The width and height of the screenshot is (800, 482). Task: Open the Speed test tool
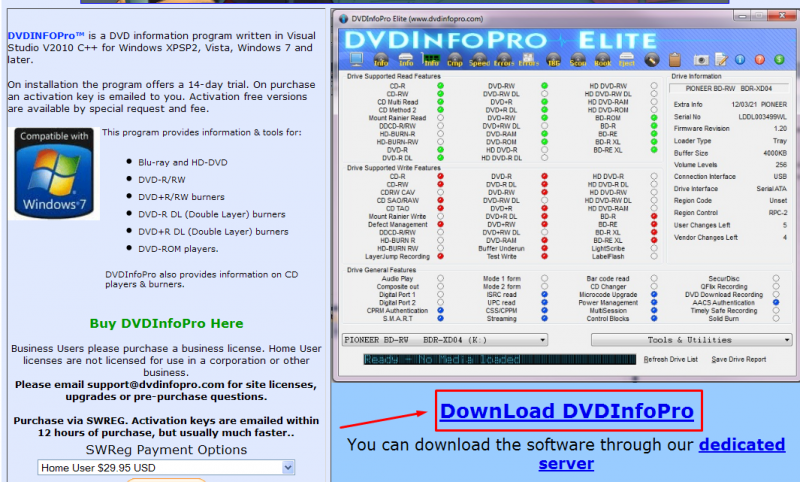coord(479,58)
